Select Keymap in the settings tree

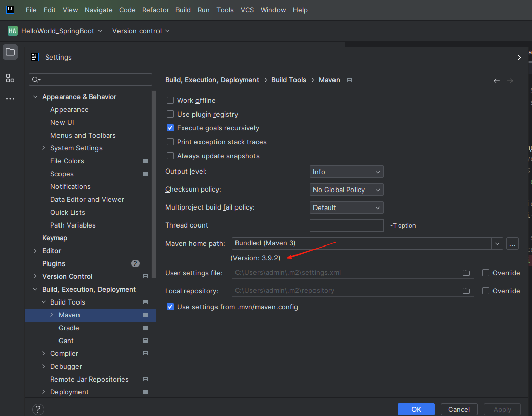coord(54,238)
